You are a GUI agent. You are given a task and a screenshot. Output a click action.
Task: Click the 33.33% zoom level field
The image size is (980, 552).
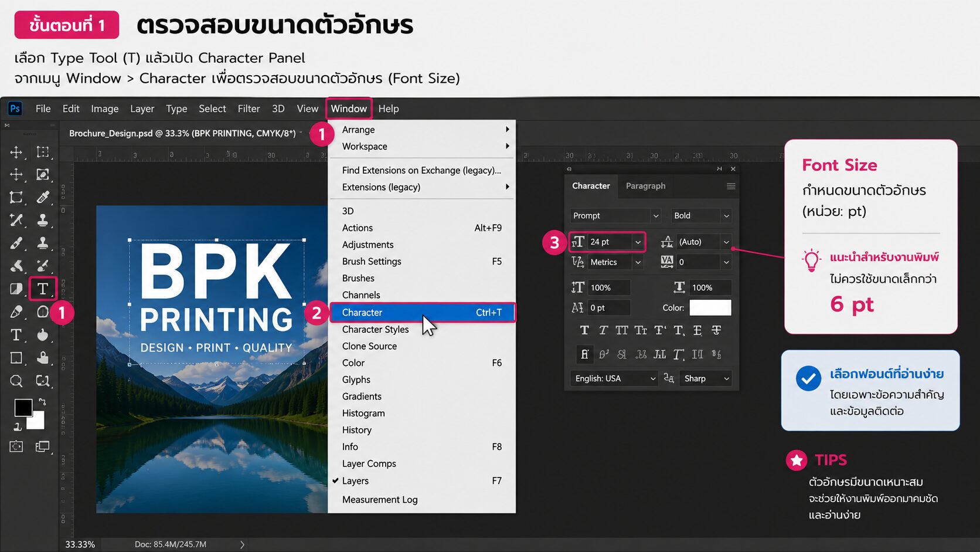[x=80, y=544]
